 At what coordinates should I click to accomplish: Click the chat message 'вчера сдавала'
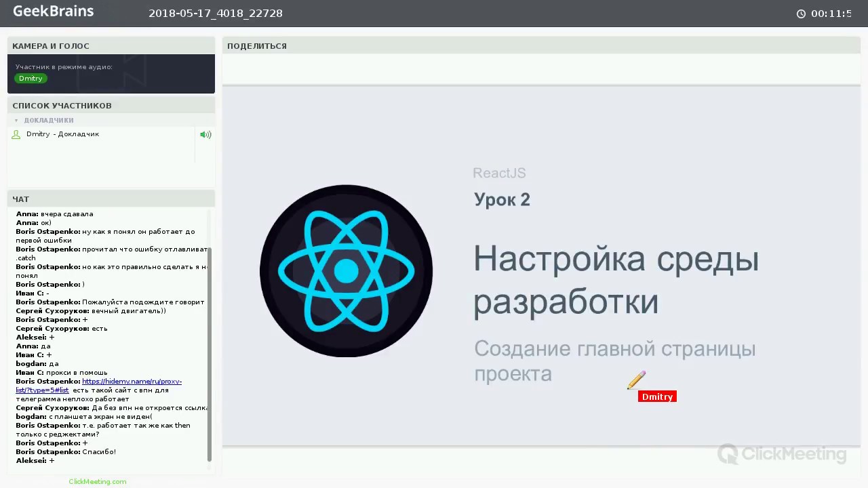click(66, 214)
